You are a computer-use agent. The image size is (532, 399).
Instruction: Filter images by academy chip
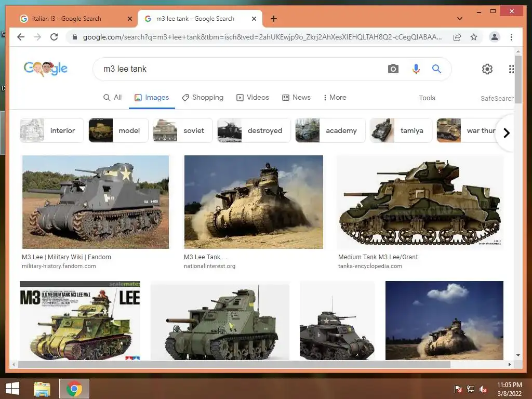click(330, 130)
